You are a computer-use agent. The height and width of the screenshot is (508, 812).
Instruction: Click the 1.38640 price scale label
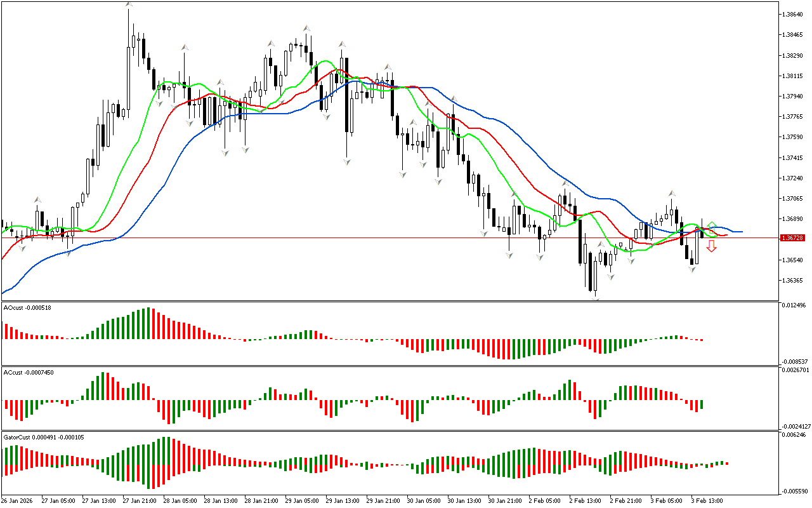click(x=793, y=14)
